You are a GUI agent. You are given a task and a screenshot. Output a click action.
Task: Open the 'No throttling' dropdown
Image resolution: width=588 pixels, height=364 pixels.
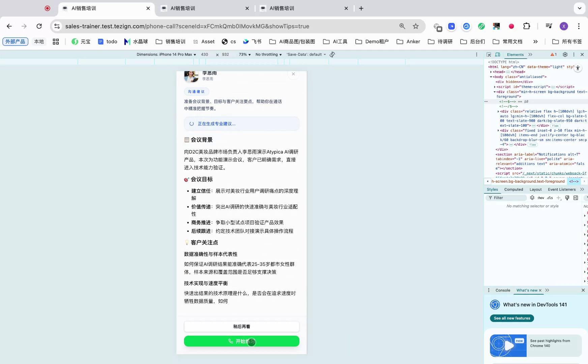click(267, 54)
